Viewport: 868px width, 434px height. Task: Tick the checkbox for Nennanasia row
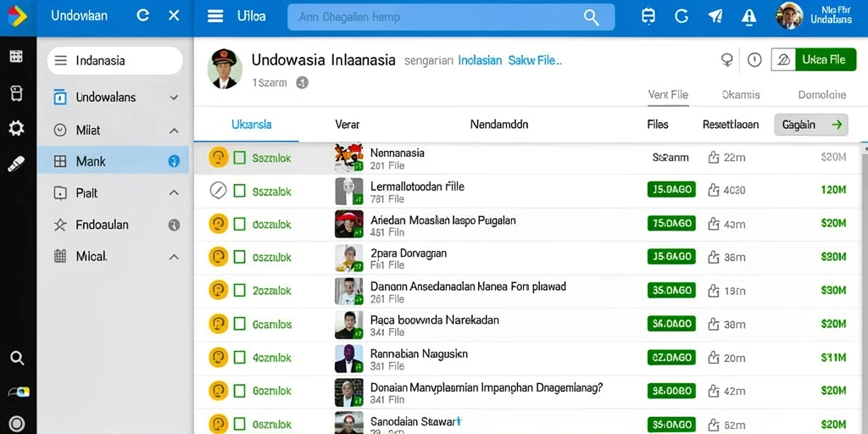[x=239, y=158]
